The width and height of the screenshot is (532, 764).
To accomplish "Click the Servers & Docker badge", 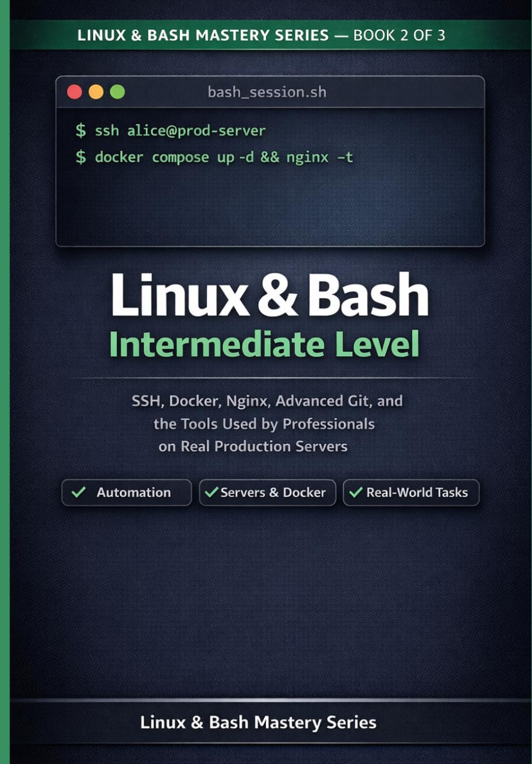I will pos(268,493).
